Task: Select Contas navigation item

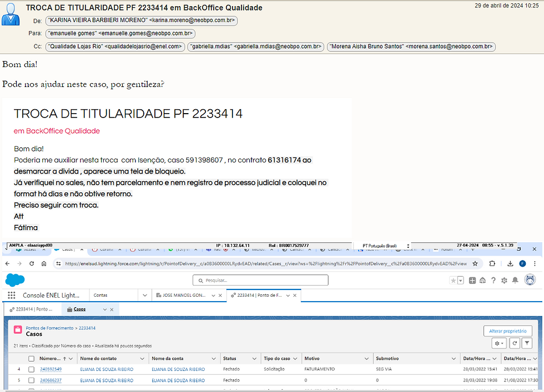Action: coord(100,296)
